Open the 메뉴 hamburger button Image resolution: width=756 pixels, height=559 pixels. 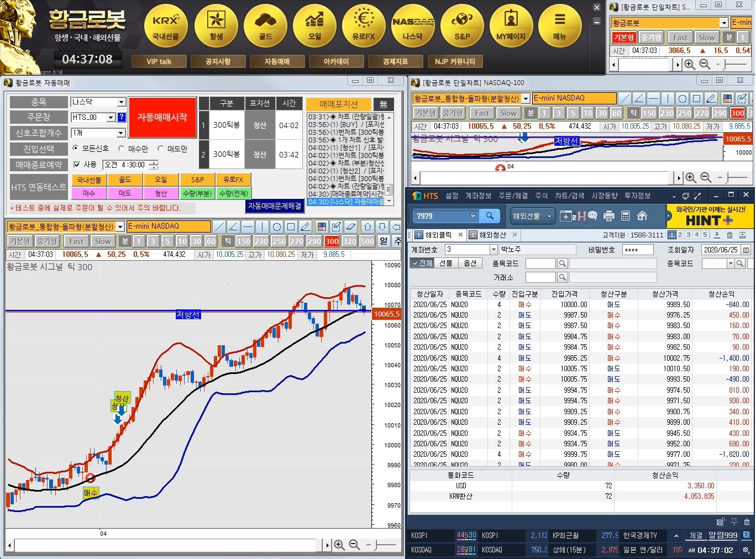coord(560,25)
